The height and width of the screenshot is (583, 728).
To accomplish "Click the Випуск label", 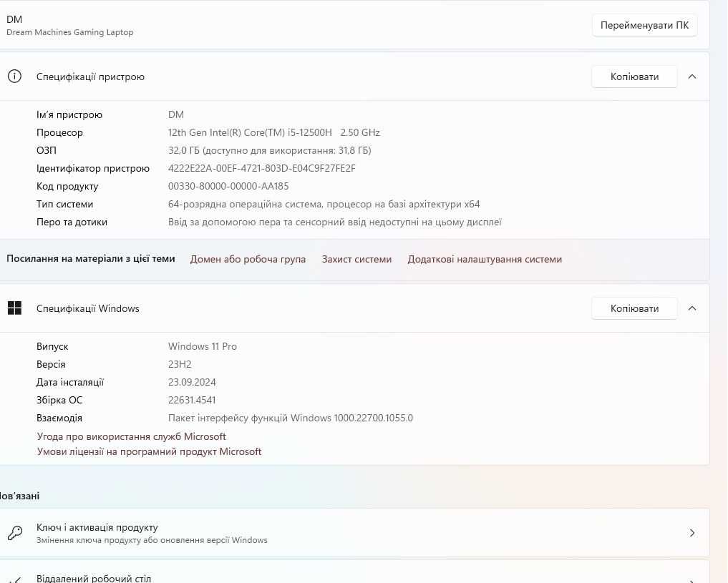I will [52, 346].
